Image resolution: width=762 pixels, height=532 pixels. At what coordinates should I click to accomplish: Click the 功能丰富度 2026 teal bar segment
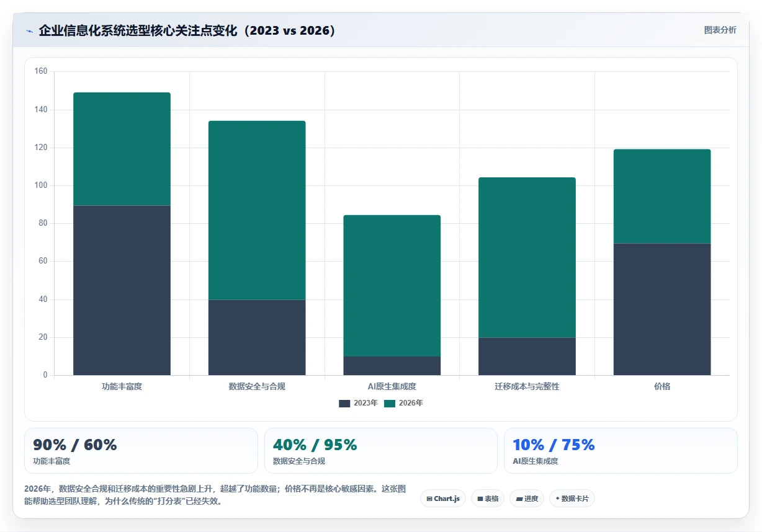pyautogui.click(x=122, y=149)
